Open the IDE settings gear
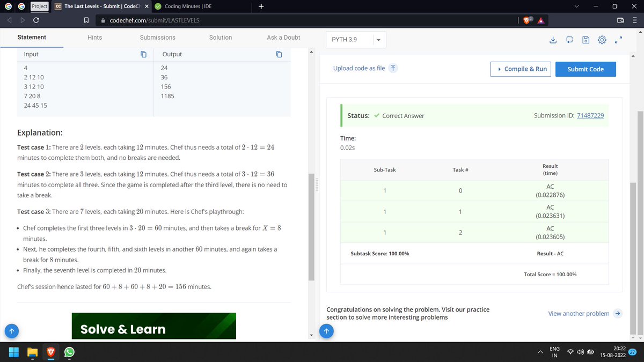Image resolution: width=644 pixels, height=362 pixels. pos(602,40)
